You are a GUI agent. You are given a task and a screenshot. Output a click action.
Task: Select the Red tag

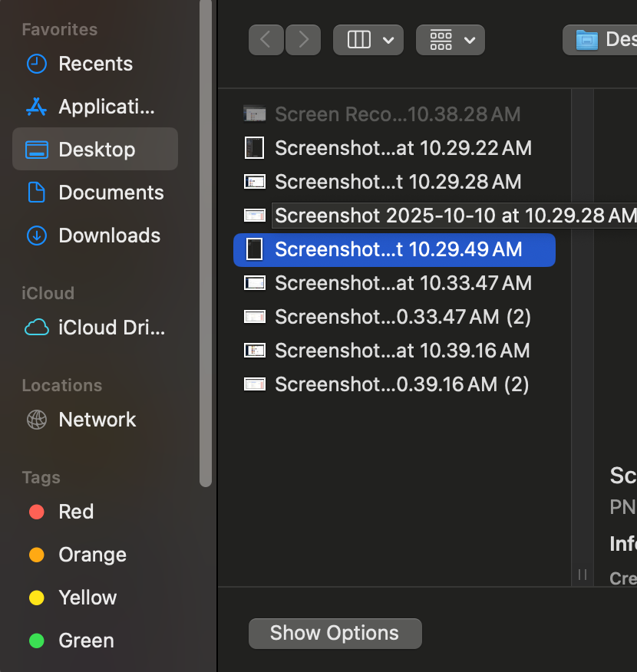(75, 512)
